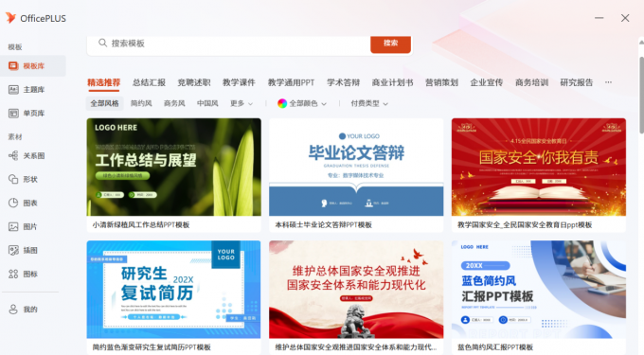Switch to the 商务培训 tab
The image size is (644, 355).
pyautogui.click(x=532, y=82)
